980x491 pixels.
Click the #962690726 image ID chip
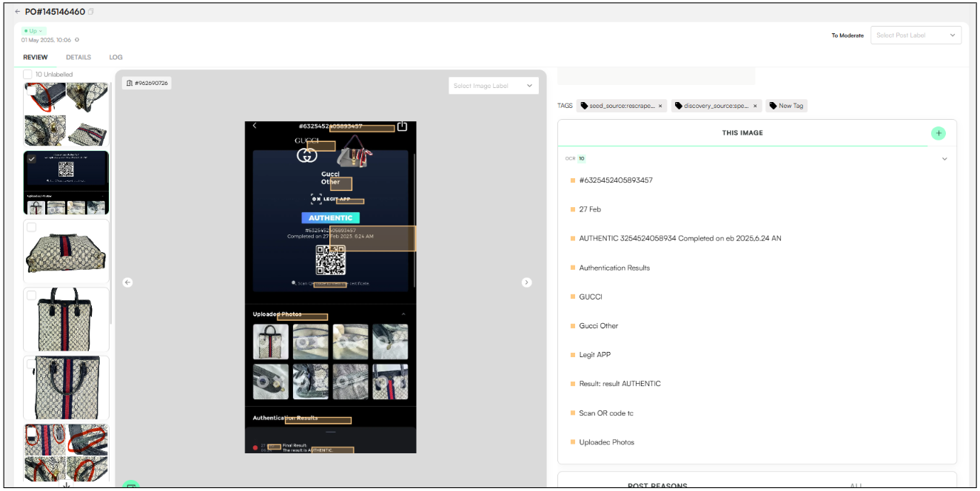click(147, 83)
